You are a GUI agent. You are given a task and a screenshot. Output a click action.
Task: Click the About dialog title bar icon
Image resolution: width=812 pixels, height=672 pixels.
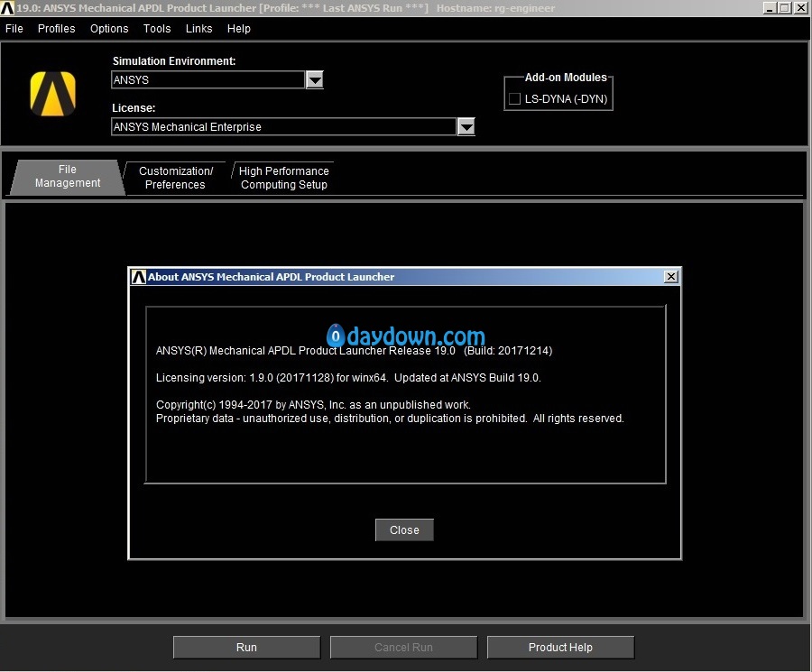coord(138,277)
